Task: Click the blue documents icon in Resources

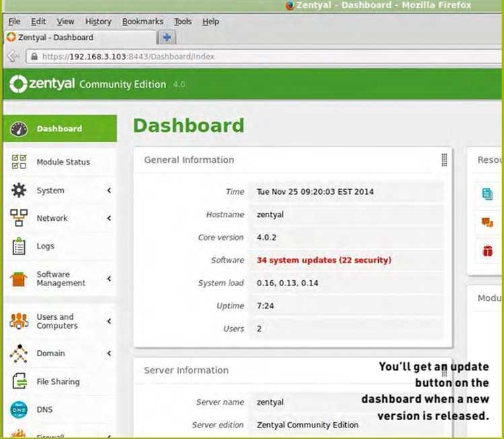Action: pyautogui.click(x=487, y=194)
